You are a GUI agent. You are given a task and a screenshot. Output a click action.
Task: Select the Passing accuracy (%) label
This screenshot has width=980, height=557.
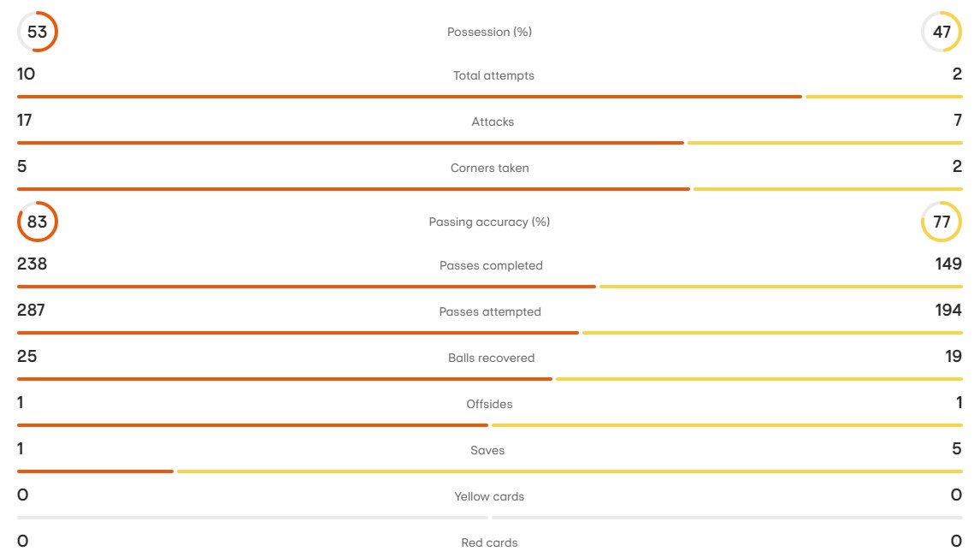(x=489, y=222)
